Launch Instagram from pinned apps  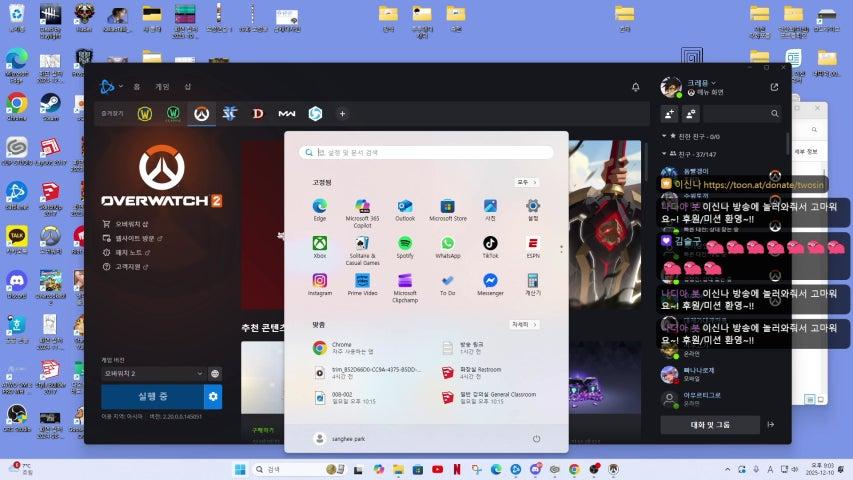320,281
